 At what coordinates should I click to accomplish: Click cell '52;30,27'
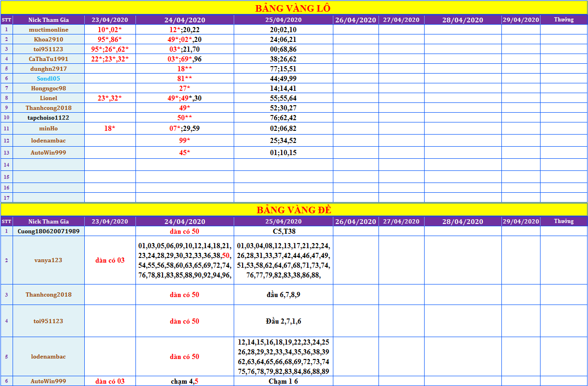click(x=284, y=108)
